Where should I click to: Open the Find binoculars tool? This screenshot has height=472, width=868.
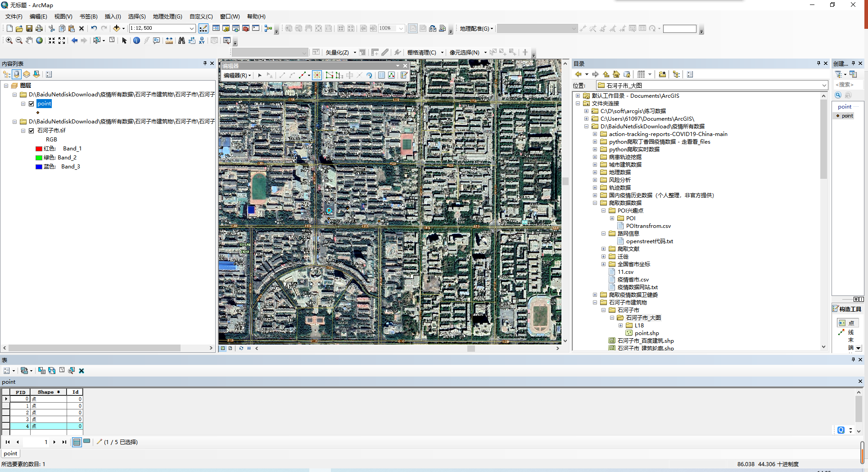[x=181, y=41]
